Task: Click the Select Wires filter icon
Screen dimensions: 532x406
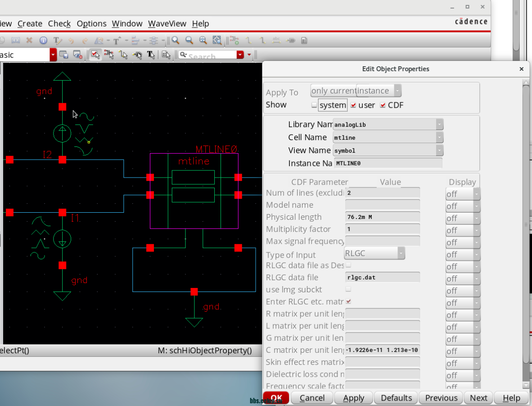Action: [x=123, y=55]
